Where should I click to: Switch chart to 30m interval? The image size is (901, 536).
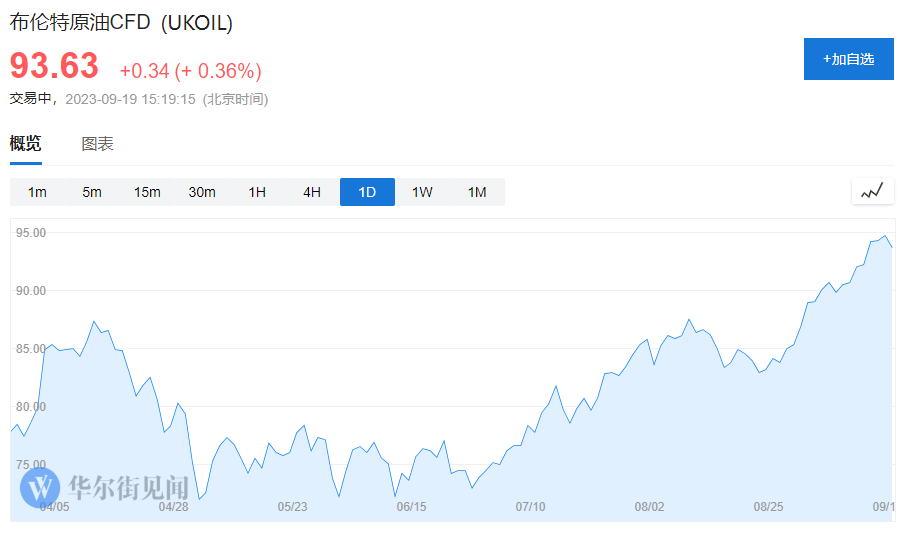[202, 192]
